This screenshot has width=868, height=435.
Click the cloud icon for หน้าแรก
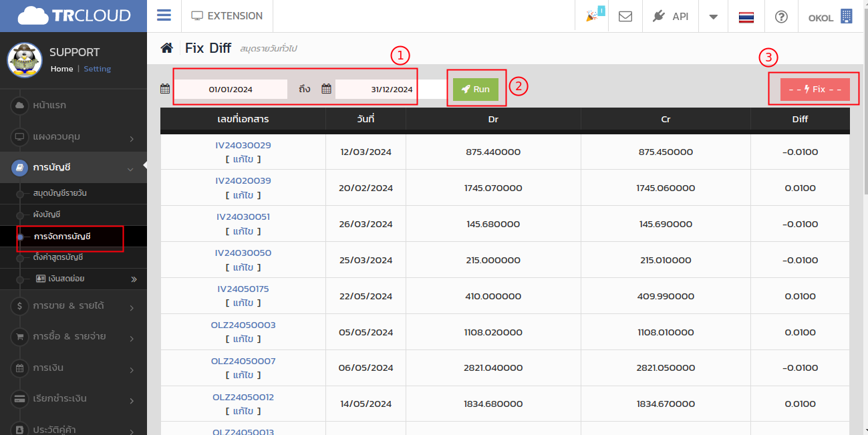(19, 106)
